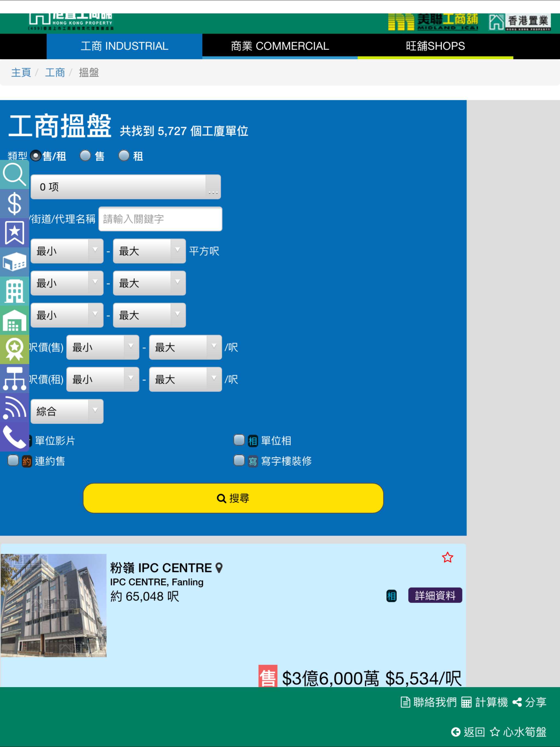The image size is (560, 747).
Task: Open 最小 dropdown for 呎價(租)
Action: pyautogui.click(x=103, y=379)
